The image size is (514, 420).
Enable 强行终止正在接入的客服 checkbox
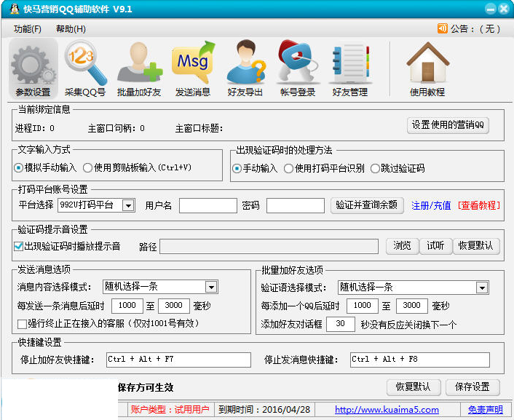coord(22,322)
